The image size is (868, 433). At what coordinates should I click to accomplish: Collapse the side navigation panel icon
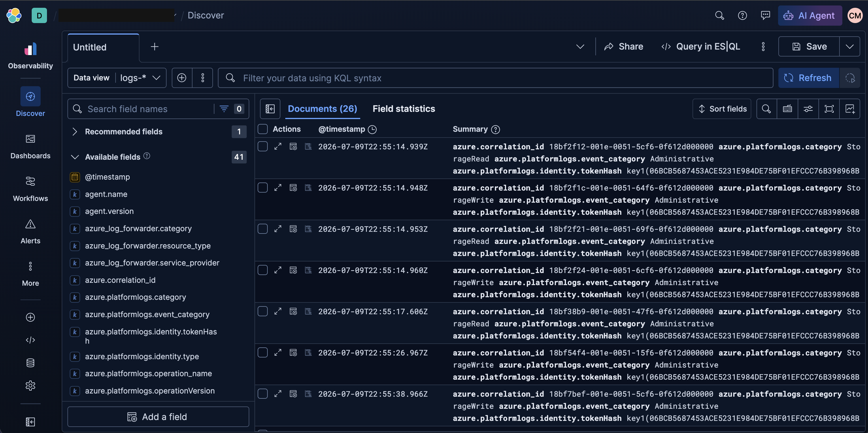tap(30, 422)
